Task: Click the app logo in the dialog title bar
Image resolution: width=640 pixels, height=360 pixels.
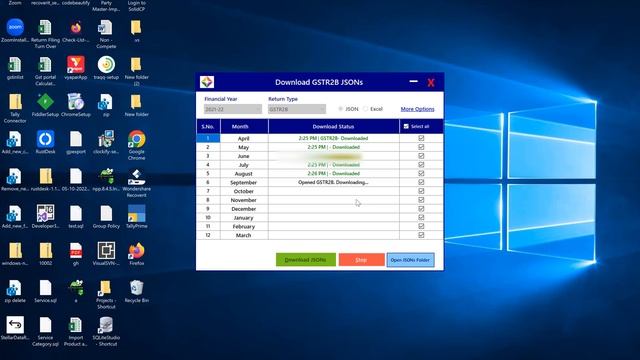Action: point(207,82)
